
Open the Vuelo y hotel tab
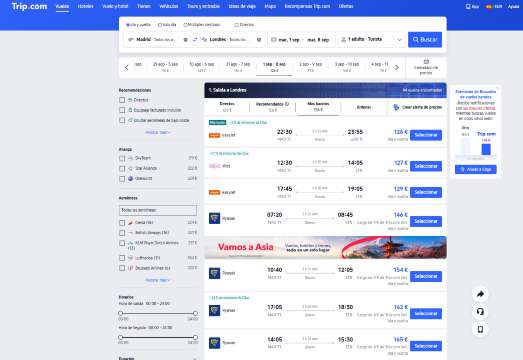pyautogui.click(x=115, y=6)
